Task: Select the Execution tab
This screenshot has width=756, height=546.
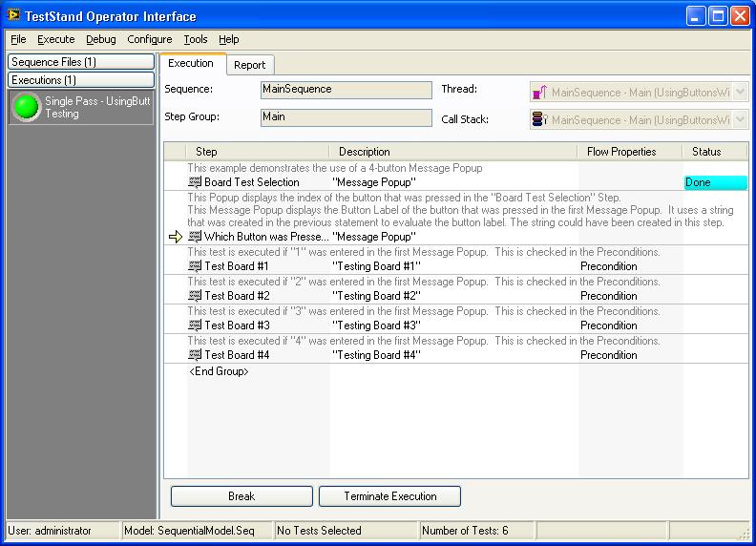Action: pos(192,63)
